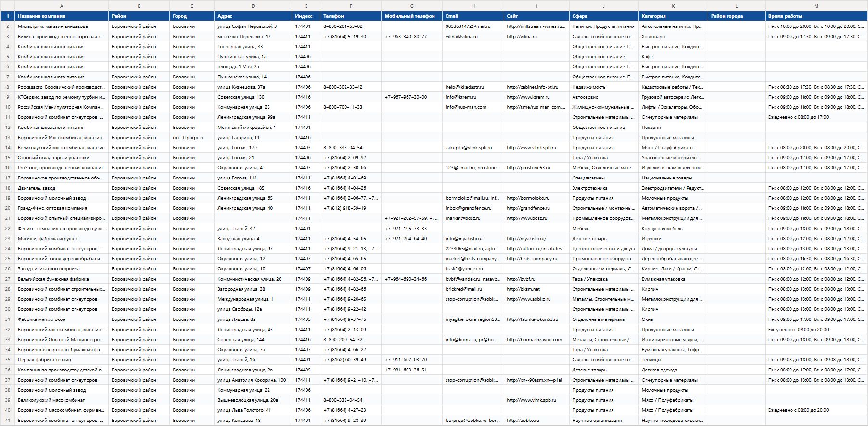Image resolution: width=868 pixels, height=434 pixels.
Task: Select the "Мякиши, фабрика игрушек" cell
Action: [62, 239]
